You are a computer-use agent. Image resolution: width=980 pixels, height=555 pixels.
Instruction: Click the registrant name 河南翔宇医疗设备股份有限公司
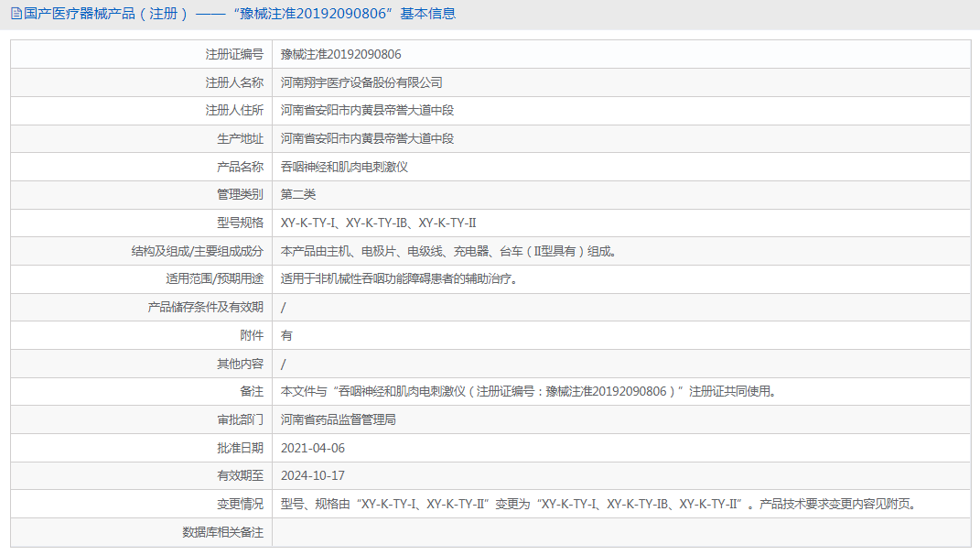coord(361,82)
